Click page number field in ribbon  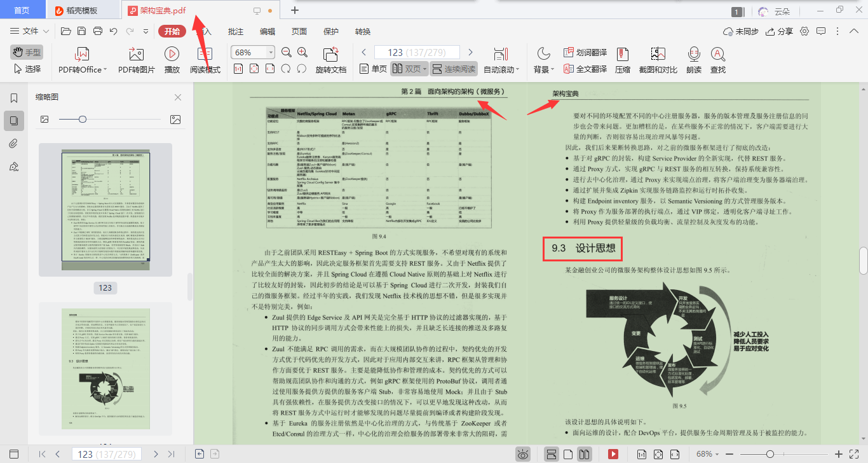(x=417, y=52)
